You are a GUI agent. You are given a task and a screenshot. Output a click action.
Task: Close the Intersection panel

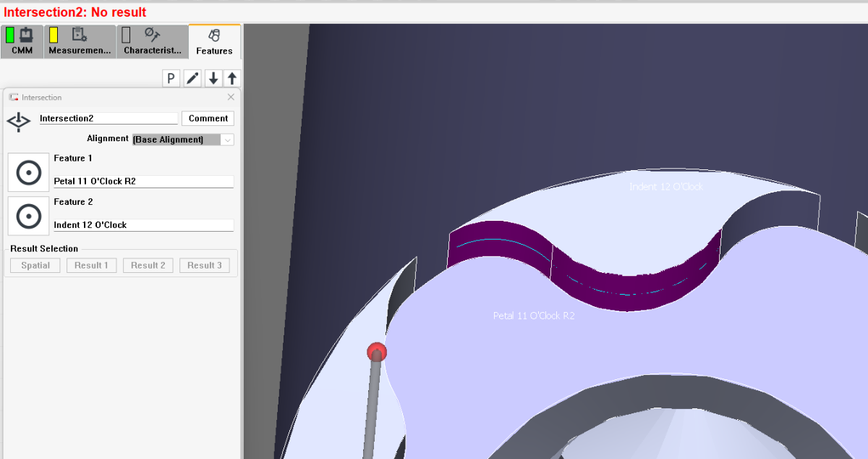coord(231,97)
